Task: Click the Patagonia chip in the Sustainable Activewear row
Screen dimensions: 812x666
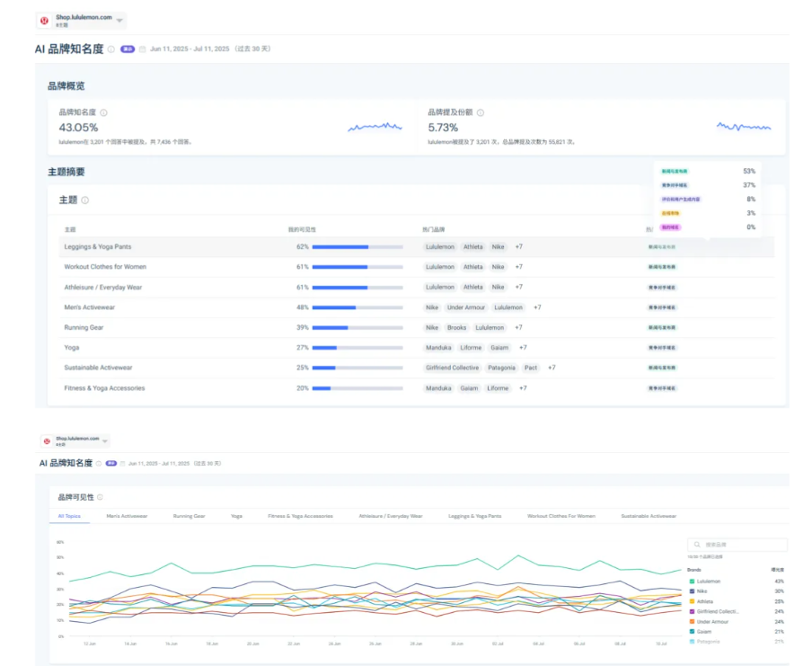Action: [x=502, y=368]
